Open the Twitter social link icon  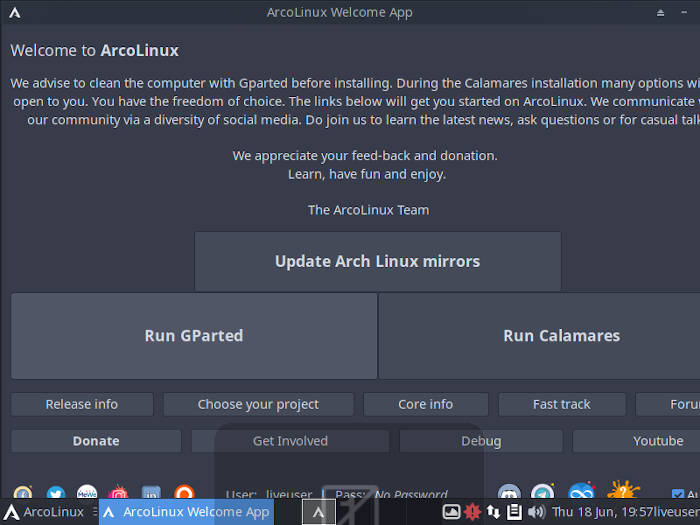point(56,492)
